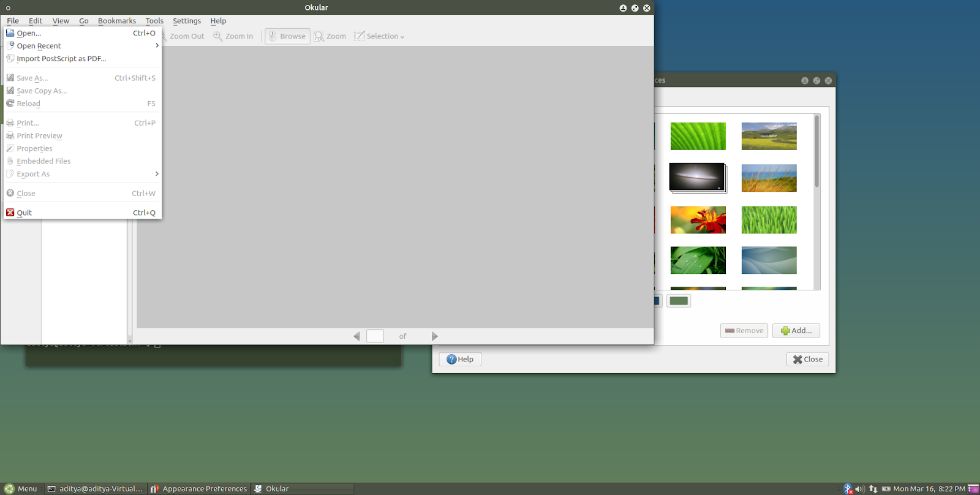Screen dimensions: 980x495
Task: Click Close in Appearance Preferences dialog
Action: click(x=808, y=359)
